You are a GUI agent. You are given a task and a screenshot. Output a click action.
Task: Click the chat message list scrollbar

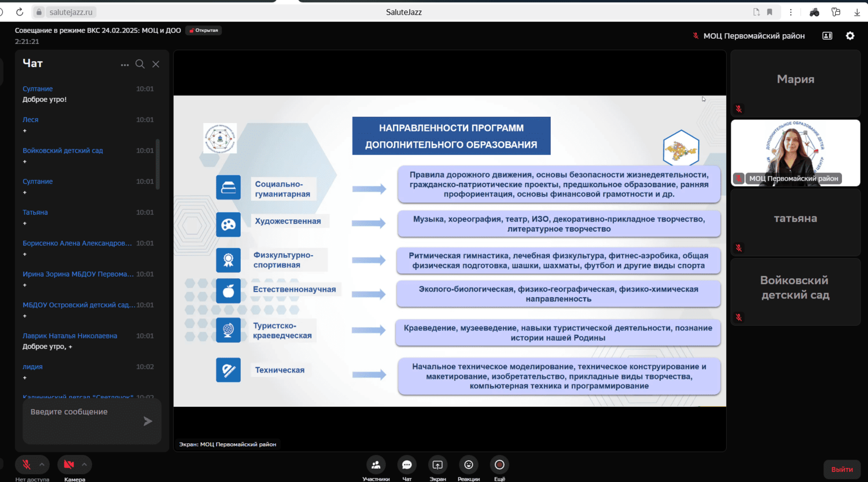pos(157,164)
